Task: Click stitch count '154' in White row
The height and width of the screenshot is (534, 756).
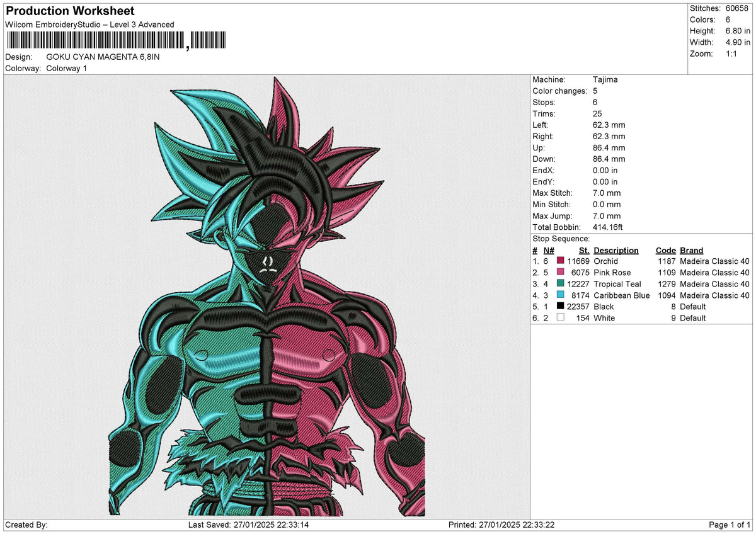Action: (583, 317)
